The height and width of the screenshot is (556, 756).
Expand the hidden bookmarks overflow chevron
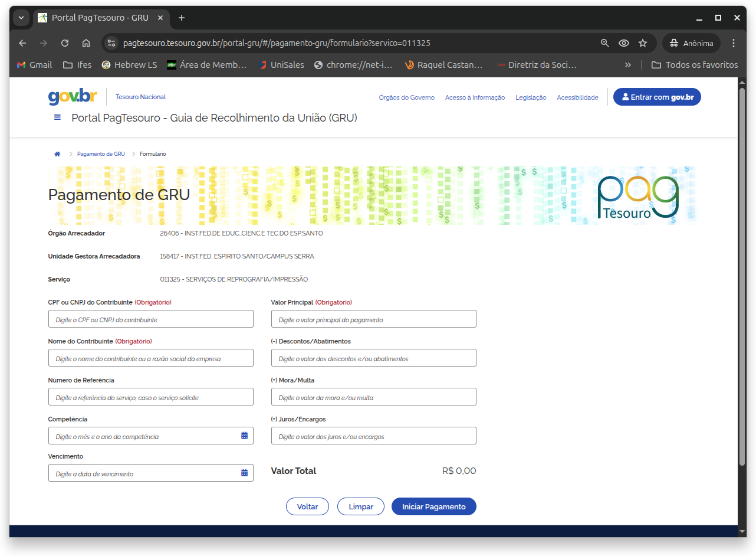click(x=628, y=65)
